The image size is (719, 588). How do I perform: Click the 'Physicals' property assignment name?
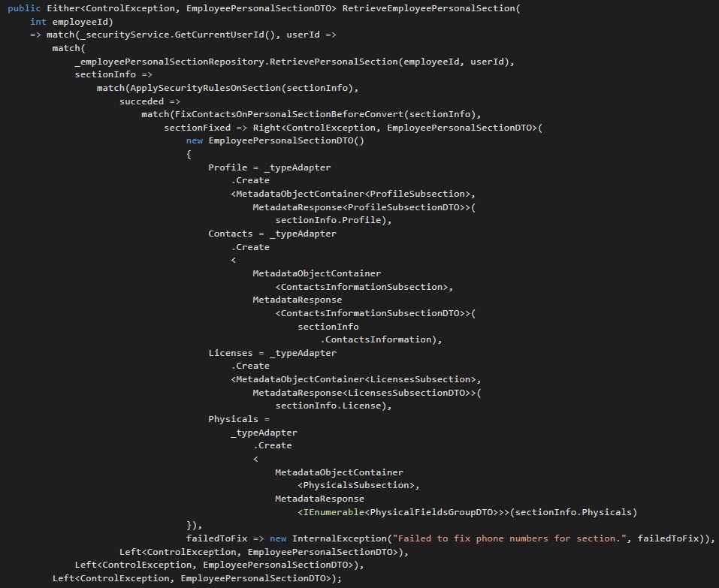tap(233, 419)
